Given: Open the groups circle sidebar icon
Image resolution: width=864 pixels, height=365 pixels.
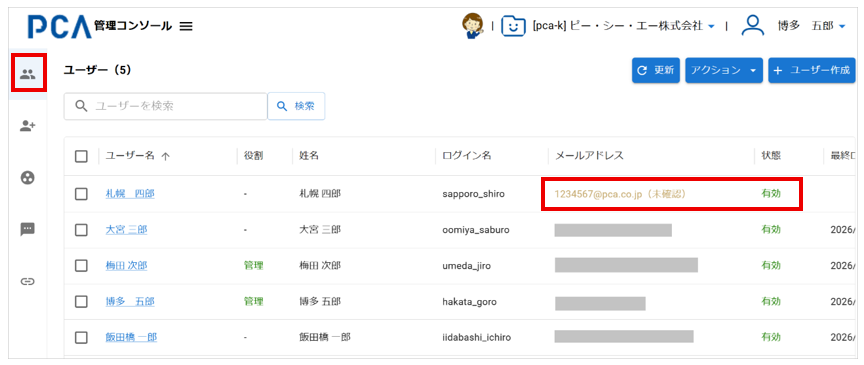Looking at the screenshot, I should click(x=28, y=178).
